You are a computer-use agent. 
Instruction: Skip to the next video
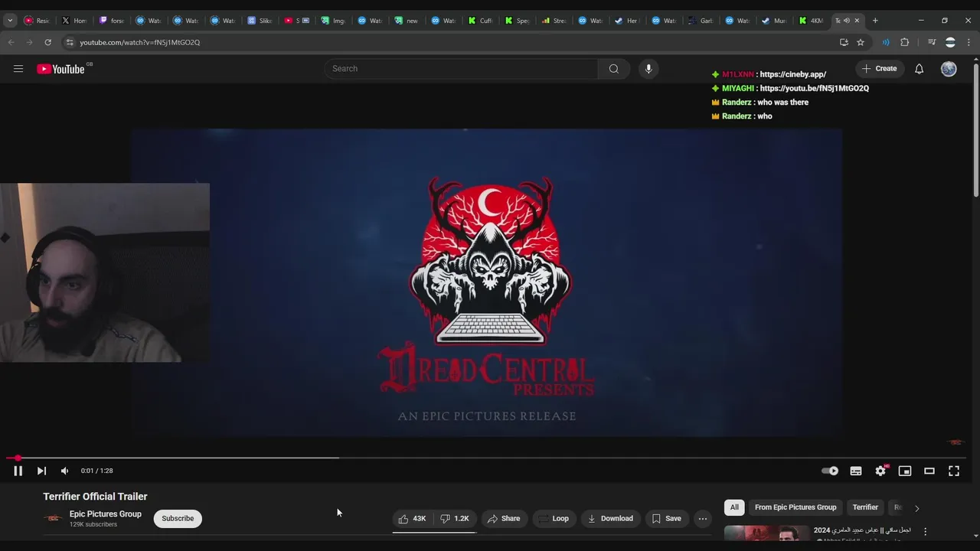coord(41,471)
